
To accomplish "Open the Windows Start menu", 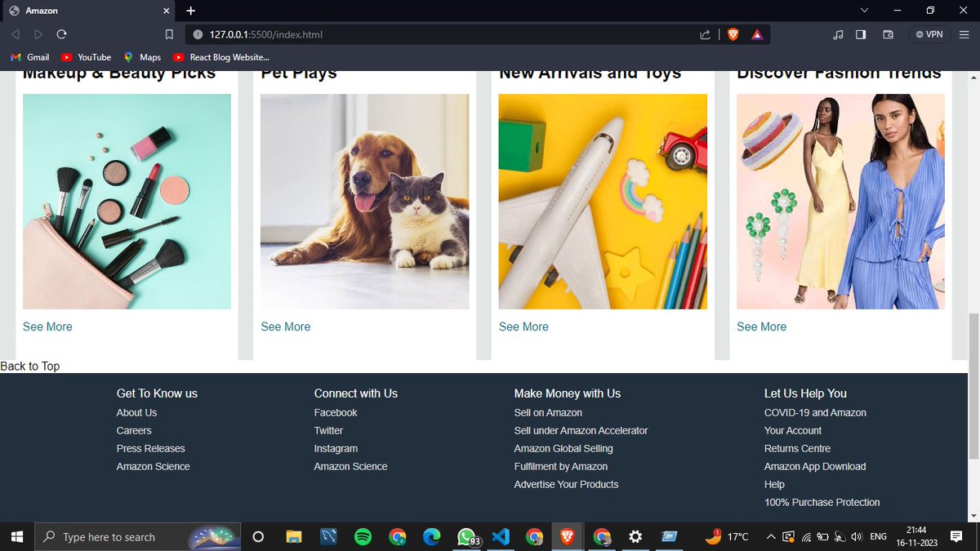I will coord(18,536).
